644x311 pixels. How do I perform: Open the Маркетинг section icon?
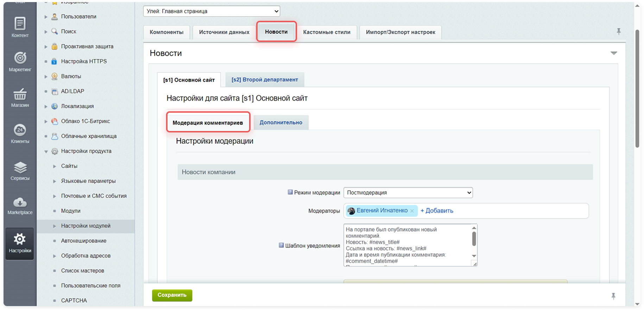pyautogui.click(x=20, y=61)
